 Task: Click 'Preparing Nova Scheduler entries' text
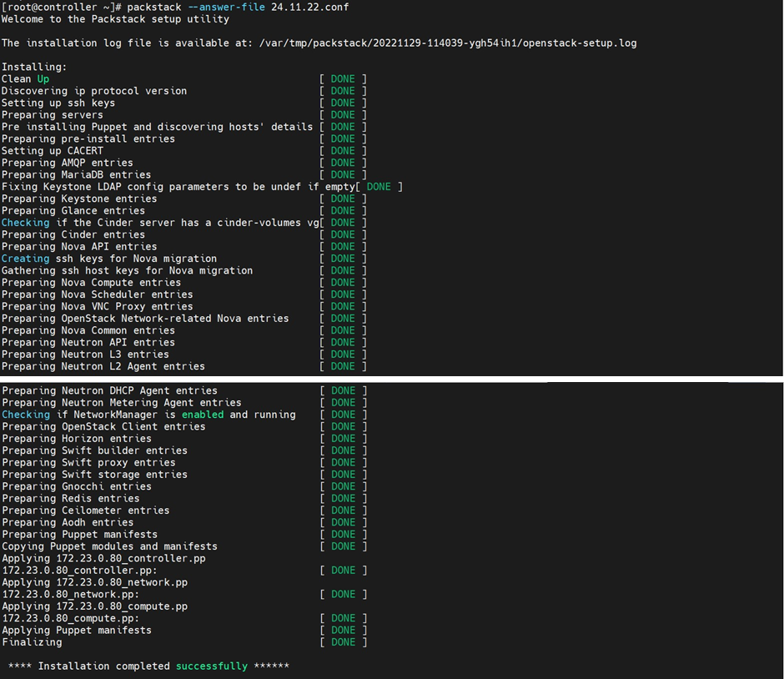(98, 295)
